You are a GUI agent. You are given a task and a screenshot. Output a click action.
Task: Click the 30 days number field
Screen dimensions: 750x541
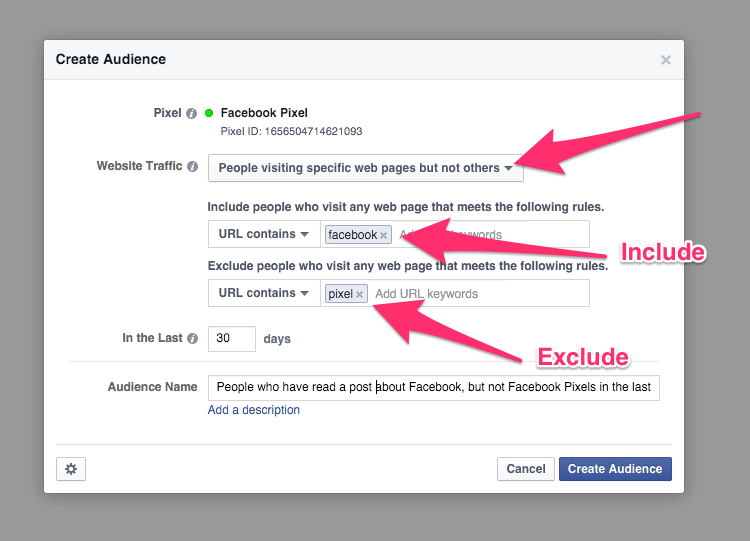click(x=231, y=339)
